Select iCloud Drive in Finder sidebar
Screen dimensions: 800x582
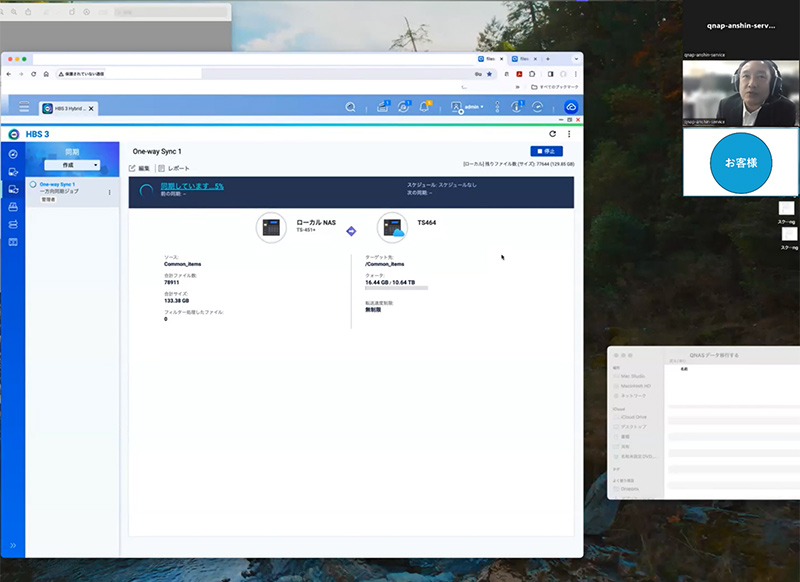click(633, 417)
